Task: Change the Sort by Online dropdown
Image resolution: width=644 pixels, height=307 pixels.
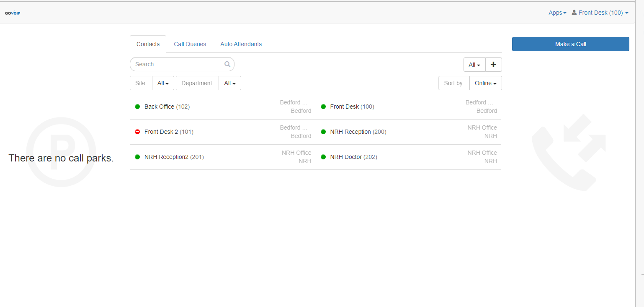Action: click(485, 83)
